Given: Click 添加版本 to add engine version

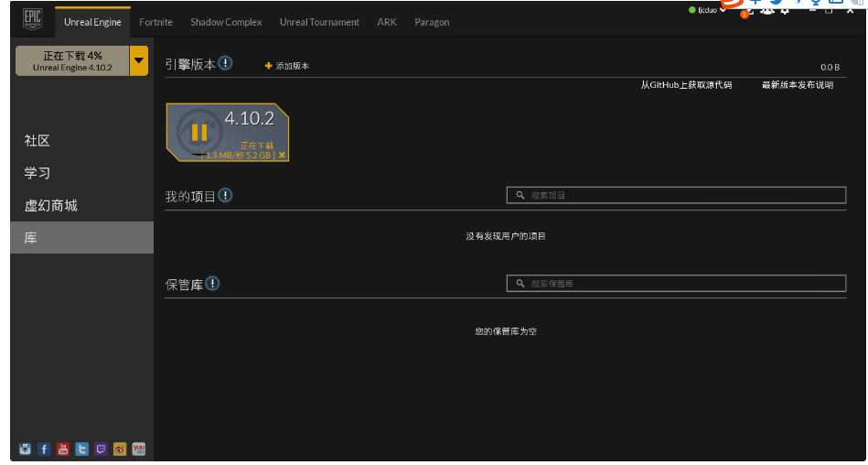Looking at the screenshot, I should pyautogui.click(x=287, y=66).
